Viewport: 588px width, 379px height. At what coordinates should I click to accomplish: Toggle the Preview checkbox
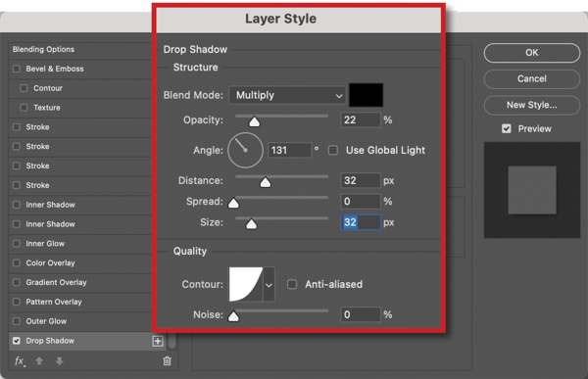pos(507,129)
